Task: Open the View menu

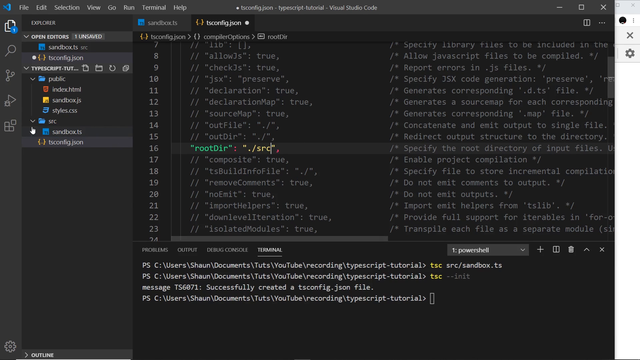Action: 93,7
